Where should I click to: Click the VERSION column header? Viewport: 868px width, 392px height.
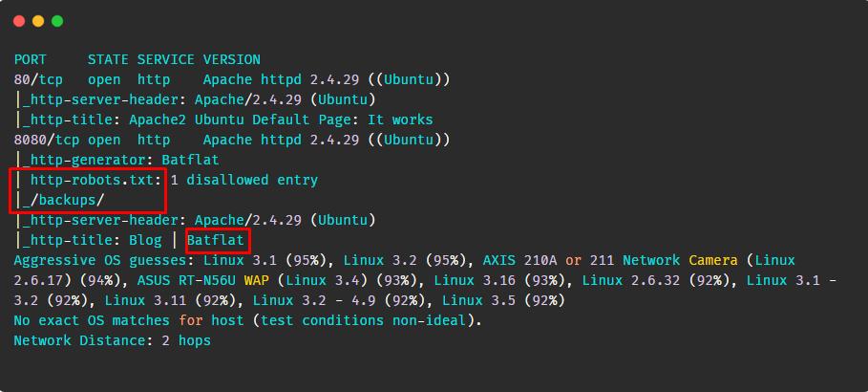click(231, 59)
